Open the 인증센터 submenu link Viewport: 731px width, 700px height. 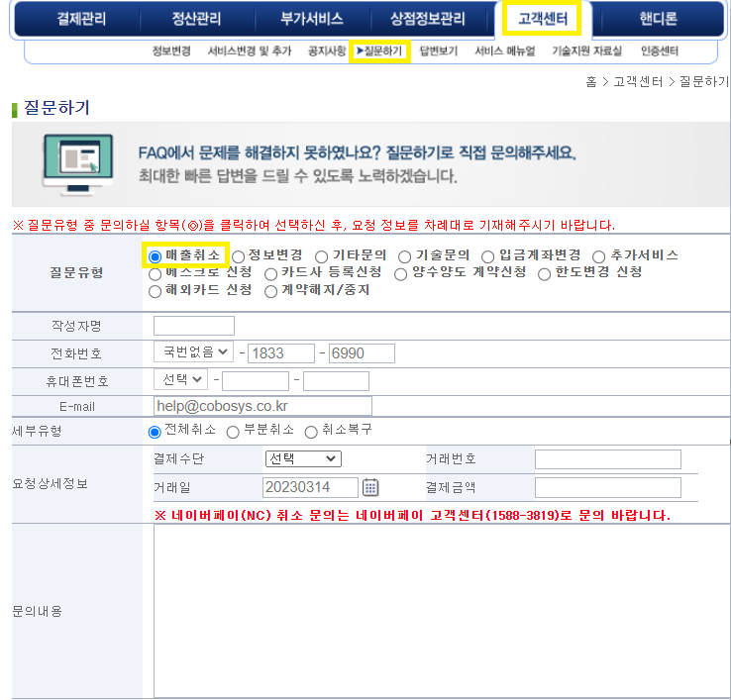coord(660,50)
